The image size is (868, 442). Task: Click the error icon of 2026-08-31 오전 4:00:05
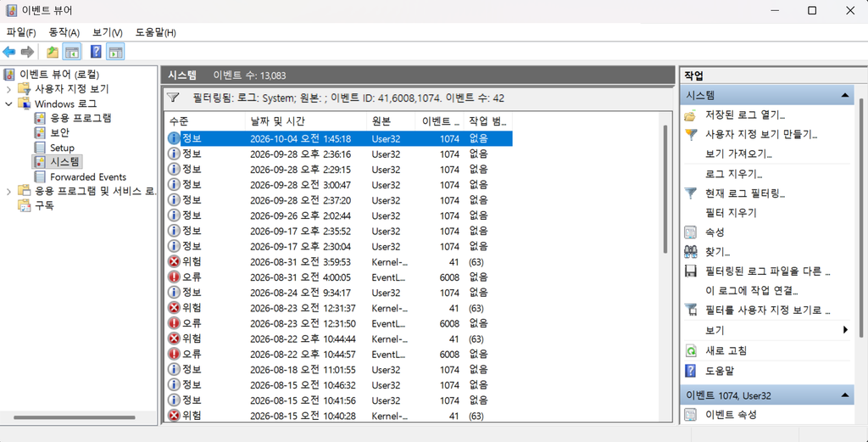tap(174, 277)
